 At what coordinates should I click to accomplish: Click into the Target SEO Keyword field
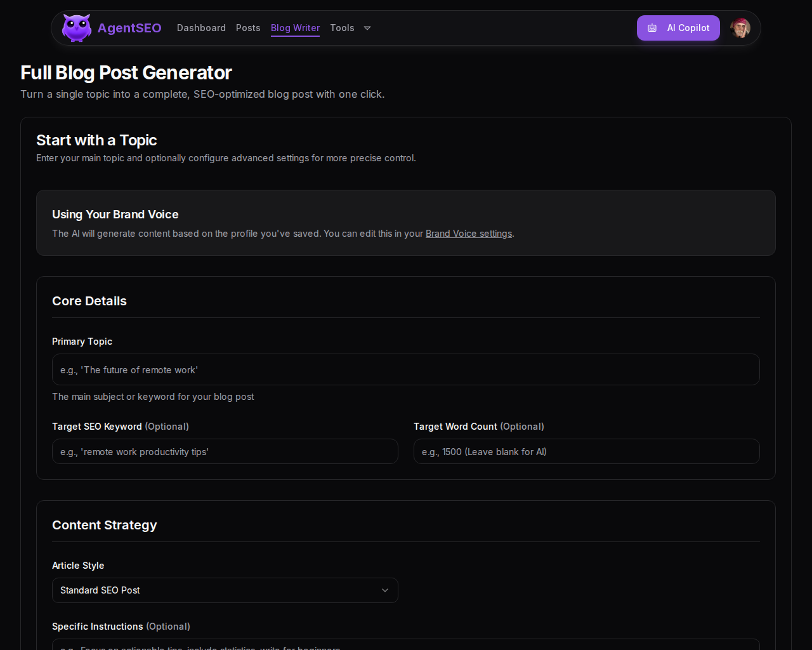pos(225,451)
